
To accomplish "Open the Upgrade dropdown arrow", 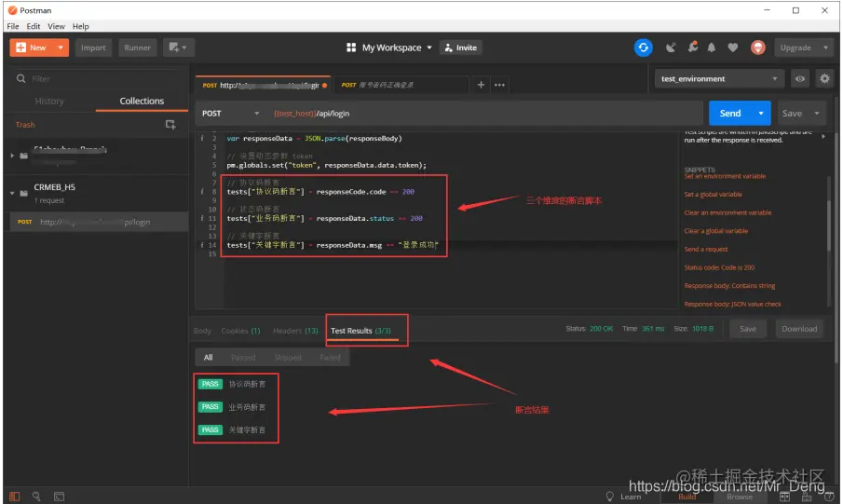I will pyautogui.click(x=825, y=48).
